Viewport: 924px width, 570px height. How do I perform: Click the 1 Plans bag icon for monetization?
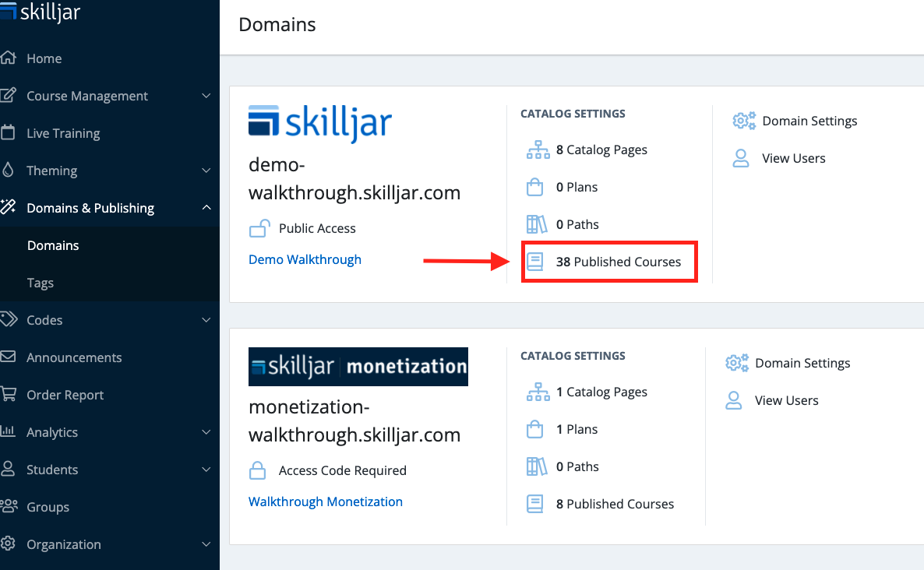tap(535, 429)
